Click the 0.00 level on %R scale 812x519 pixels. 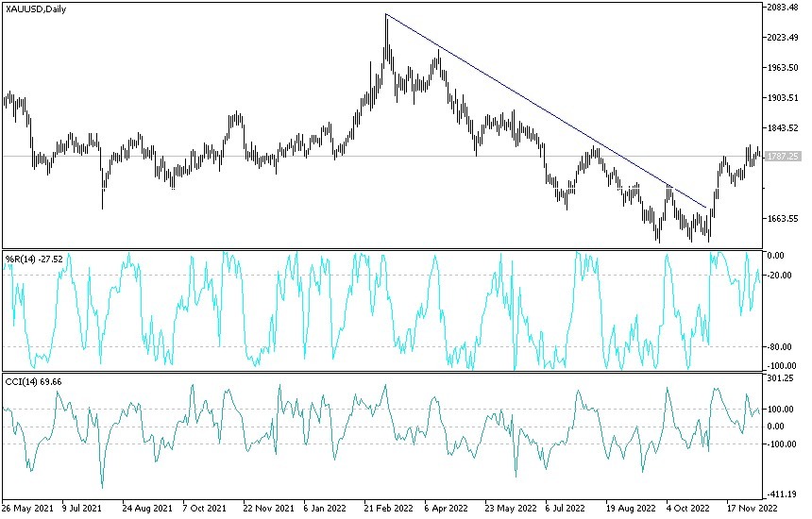775,256
